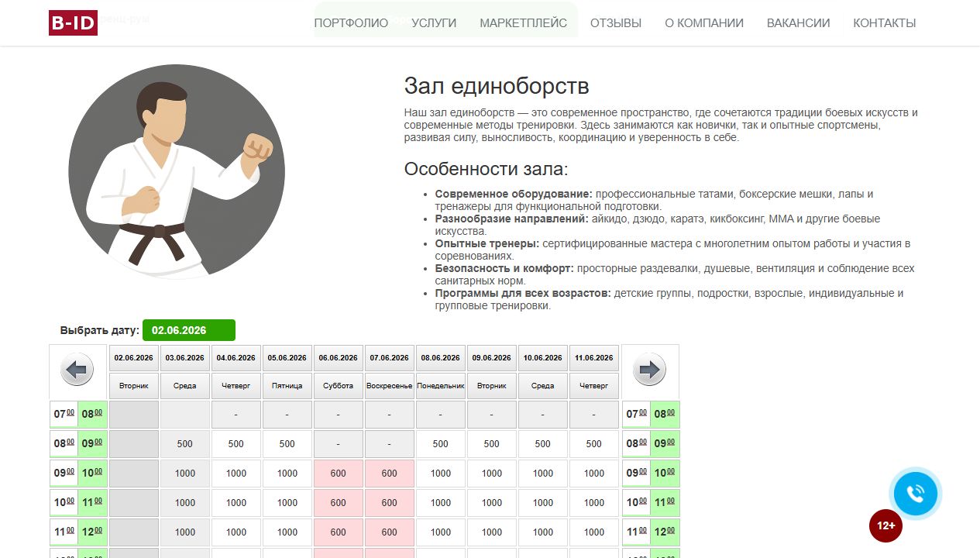Book 08-09 slot on 11.06.2026
The width and height of the screenshot is (980, 558).
pyautogui.click(x=594, y=444)
